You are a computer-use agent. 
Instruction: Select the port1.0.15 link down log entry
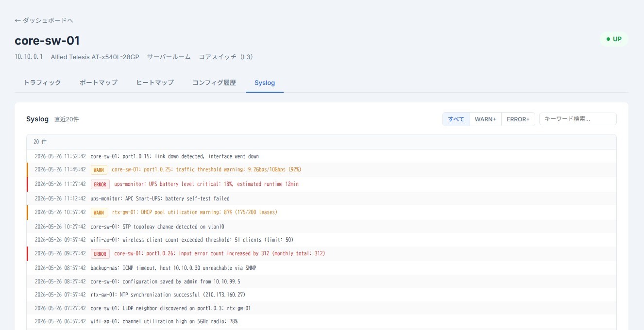[322, 156]
